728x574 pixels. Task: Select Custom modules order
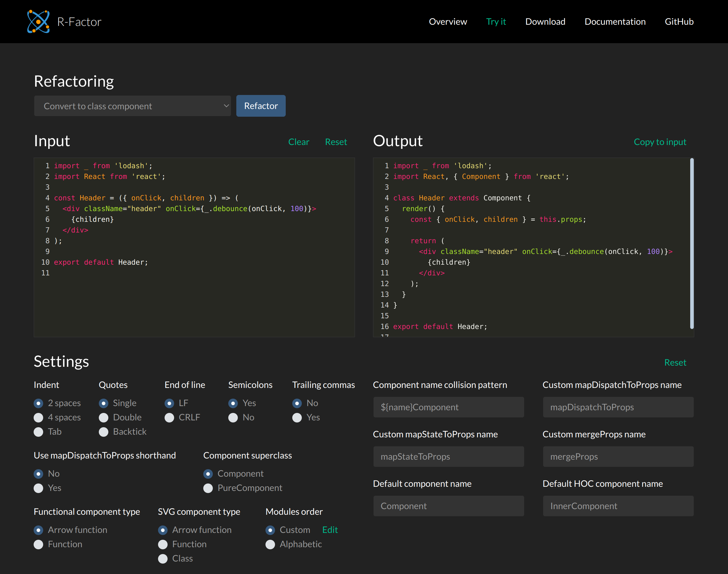(271, 530)
